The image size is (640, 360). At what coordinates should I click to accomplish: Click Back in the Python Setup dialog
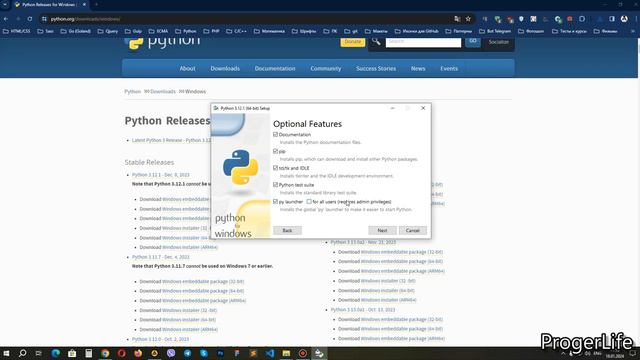click(x=287, y=231)
